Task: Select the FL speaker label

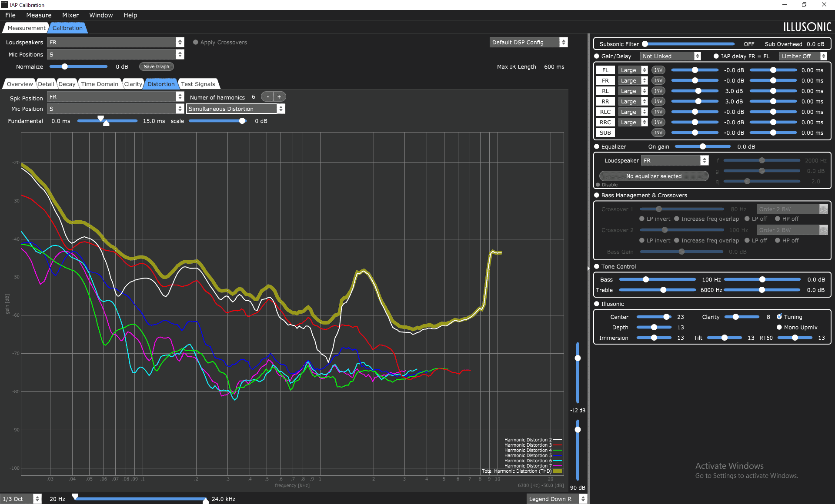Action: coord(605,70)
